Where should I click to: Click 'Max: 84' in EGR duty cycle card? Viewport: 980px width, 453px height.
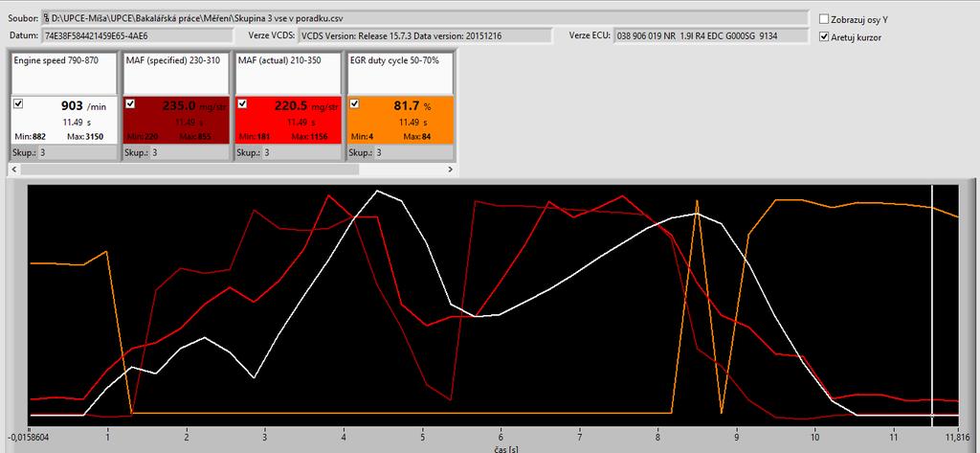coord(415,136)
